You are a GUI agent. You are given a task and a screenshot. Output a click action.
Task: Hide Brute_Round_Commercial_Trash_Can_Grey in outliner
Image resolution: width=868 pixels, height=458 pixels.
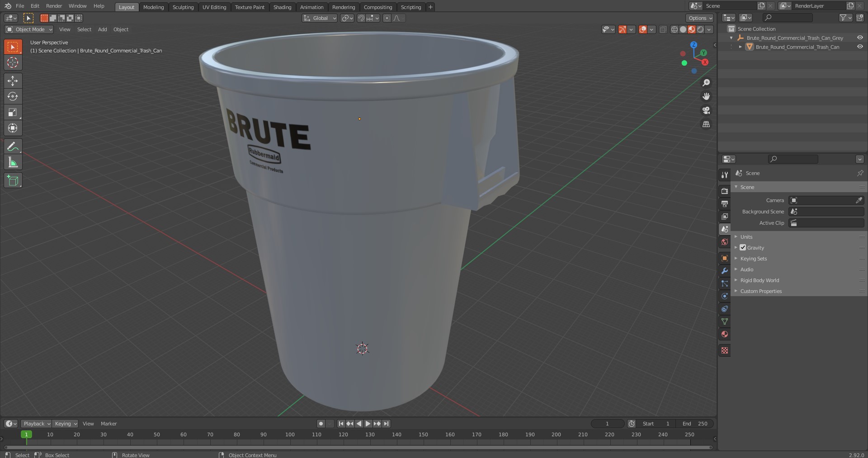pyautogui.click(x=860, y=38)
